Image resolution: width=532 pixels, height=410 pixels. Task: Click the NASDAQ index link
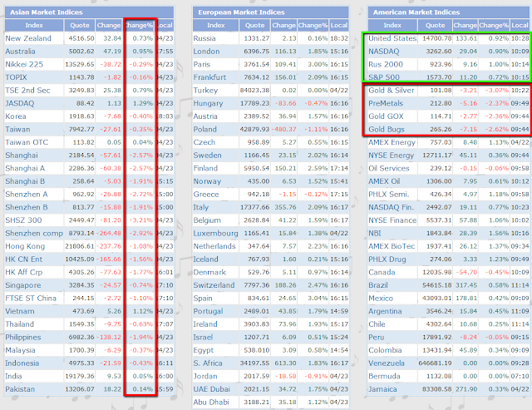pyautogui.click(x=384, y=52)
